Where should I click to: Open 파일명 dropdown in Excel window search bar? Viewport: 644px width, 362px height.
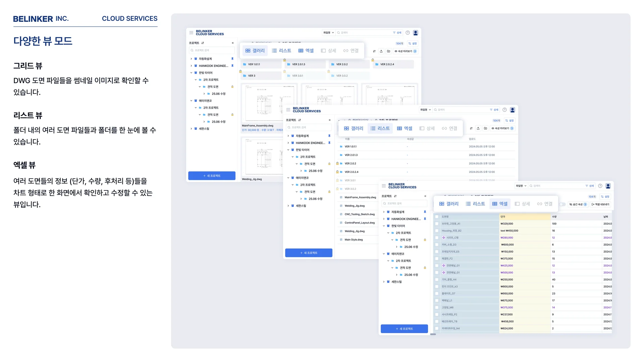tap(521, 186)
